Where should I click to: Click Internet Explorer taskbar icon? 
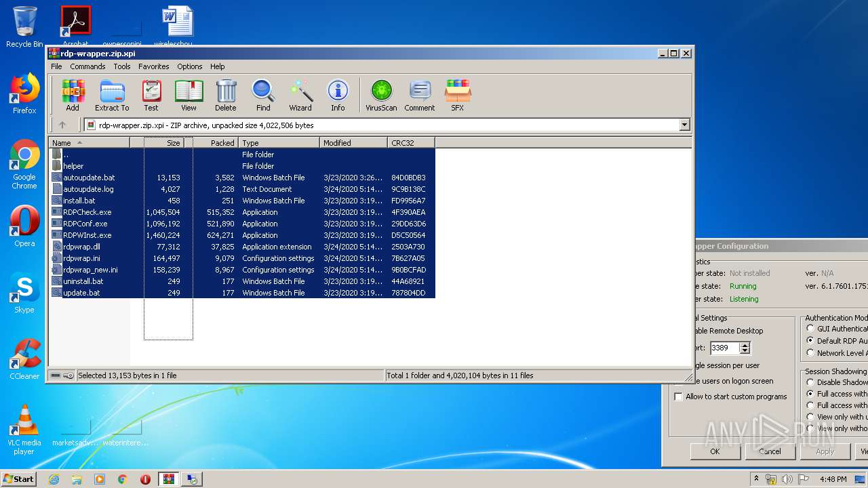coord(54,479)
